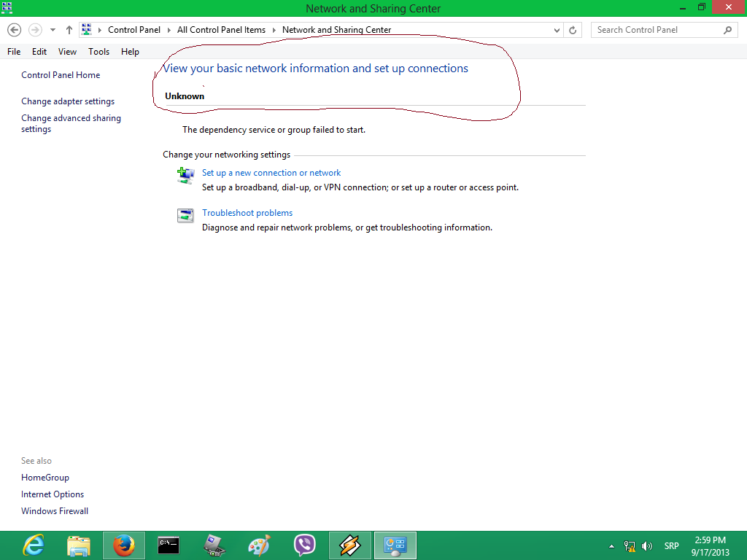Switch to Firefox on taskbar
Viewport: 747px width, 560px height.
(x=124, y=545)
